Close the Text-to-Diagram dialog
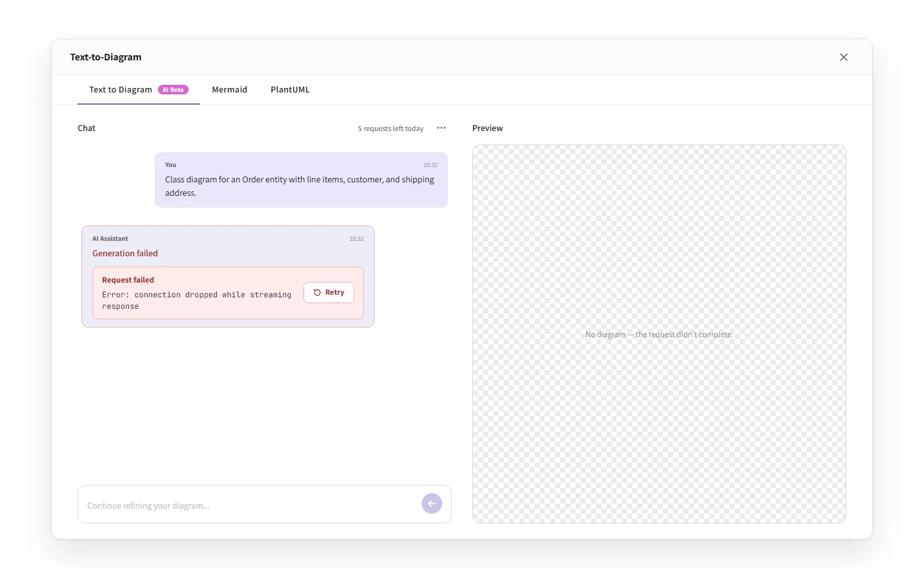Image resolution: width=924 pixels, height=578 pixels. (844, 57)
